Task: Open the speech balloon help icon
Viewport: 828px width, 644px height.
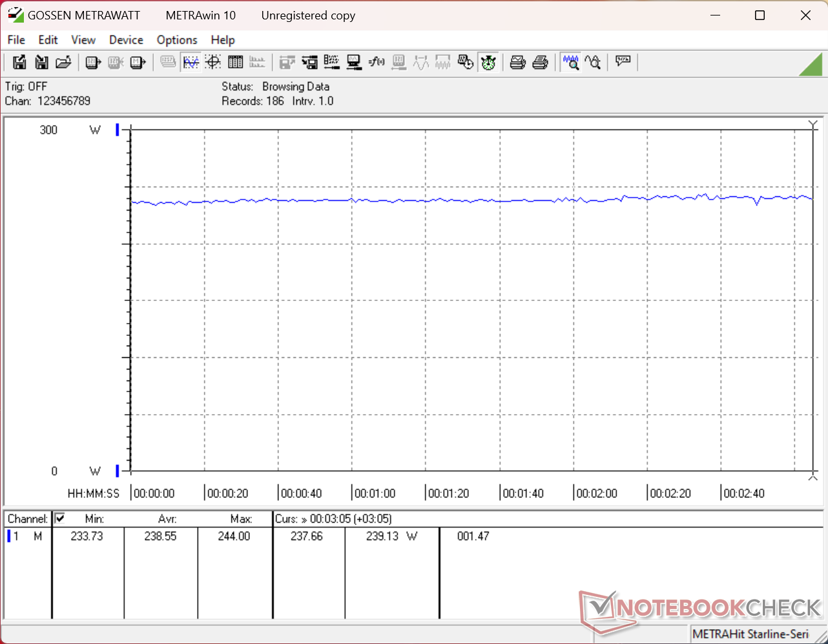Action: [623, 62]
